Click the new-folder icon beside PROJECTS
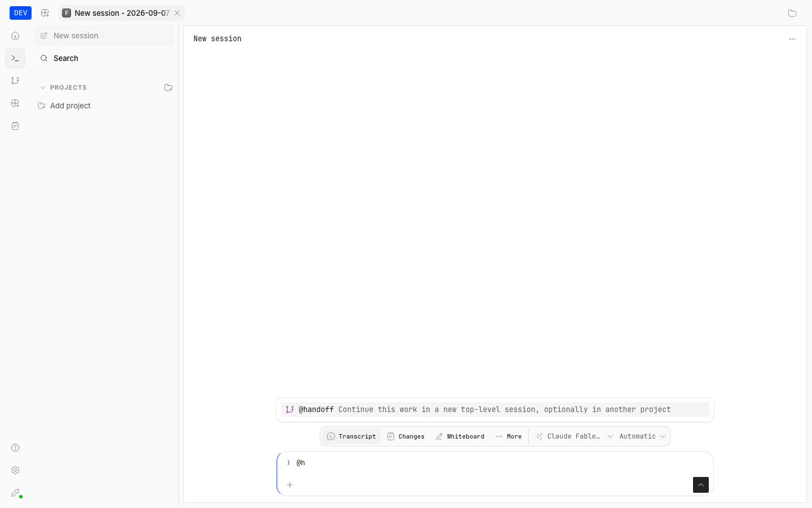The width and height of the screenshot is (812, 508). tap(168, 87)
